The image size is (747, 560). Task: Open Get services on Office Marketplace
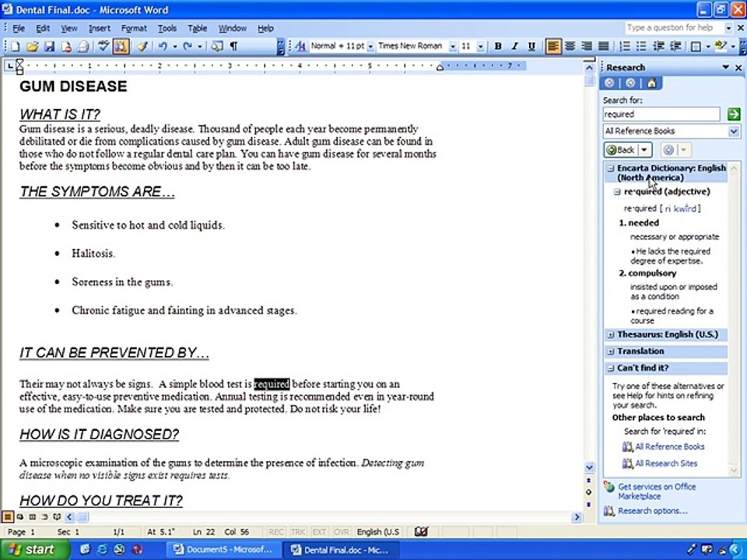tap(657, 492)
